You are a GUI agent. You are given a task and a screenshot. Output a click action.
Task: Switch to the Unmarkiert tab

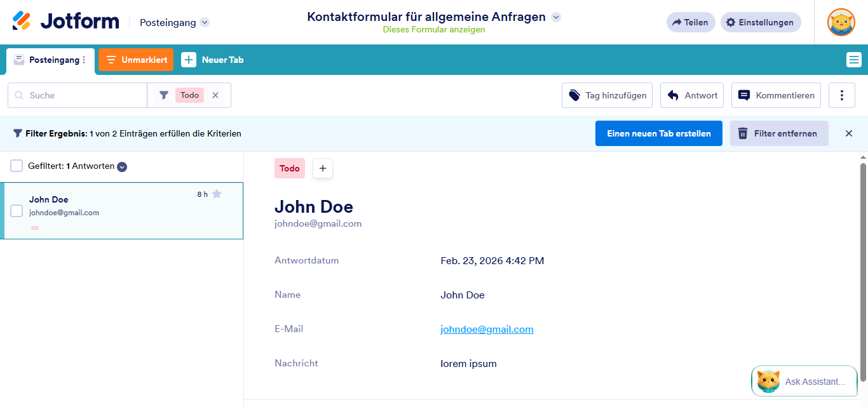[135, 59]
